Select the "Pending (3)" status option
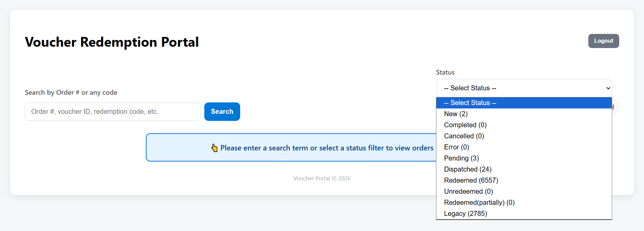The height and width of the screenshot is (231, 644). 461,158
